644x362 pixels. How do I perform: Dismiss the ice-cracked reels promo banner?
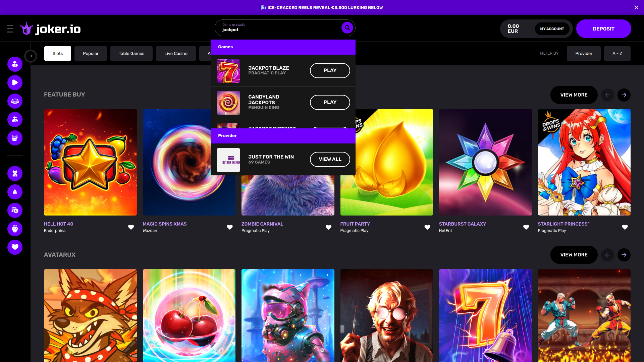636,7
